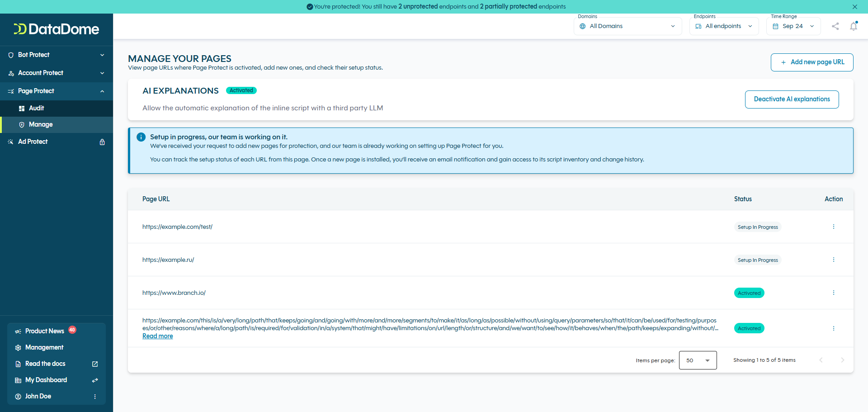Click Setup In Progress badge for example.com/test/
Viewport: 868px width, 412px height.
(x=758, y=227)
